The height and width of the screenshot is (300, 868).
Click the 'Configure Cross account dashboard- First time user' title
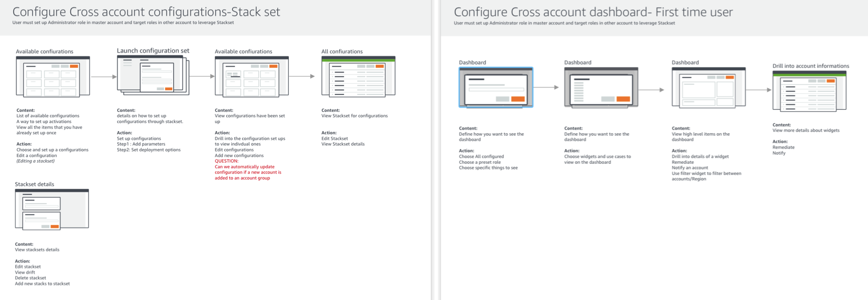593,12
